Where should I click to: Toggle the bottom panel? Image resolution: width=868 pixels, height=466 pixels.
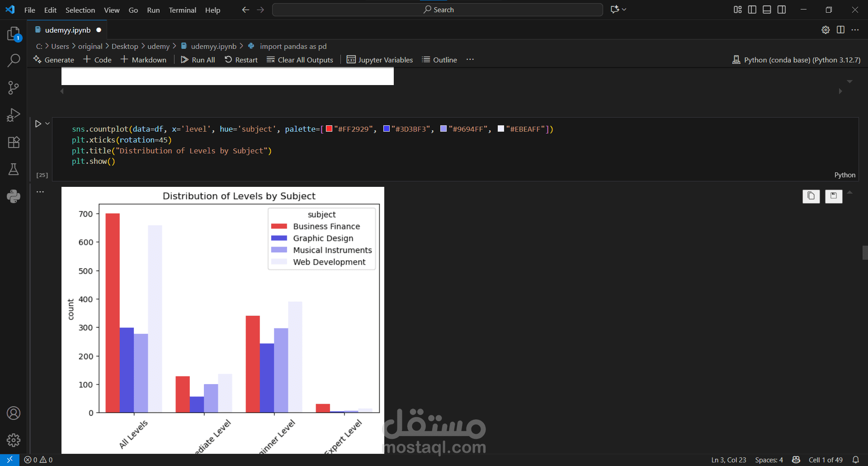767,10
